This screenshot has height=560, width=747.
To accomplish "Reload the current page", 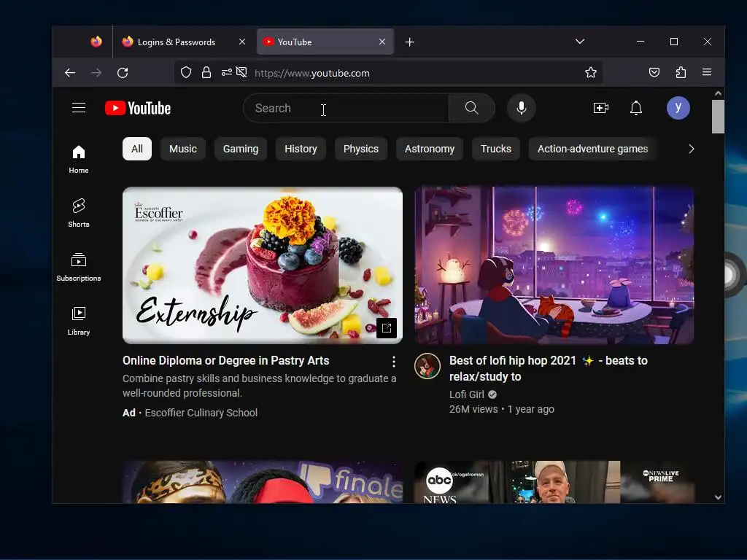I will [123, 73].
